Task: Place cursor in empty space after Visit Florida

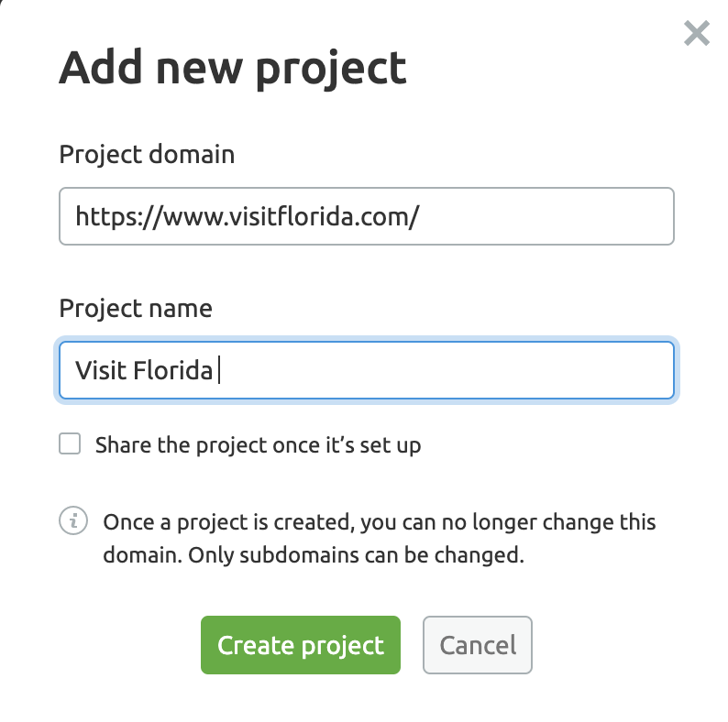Action: (x=446, y=370)
